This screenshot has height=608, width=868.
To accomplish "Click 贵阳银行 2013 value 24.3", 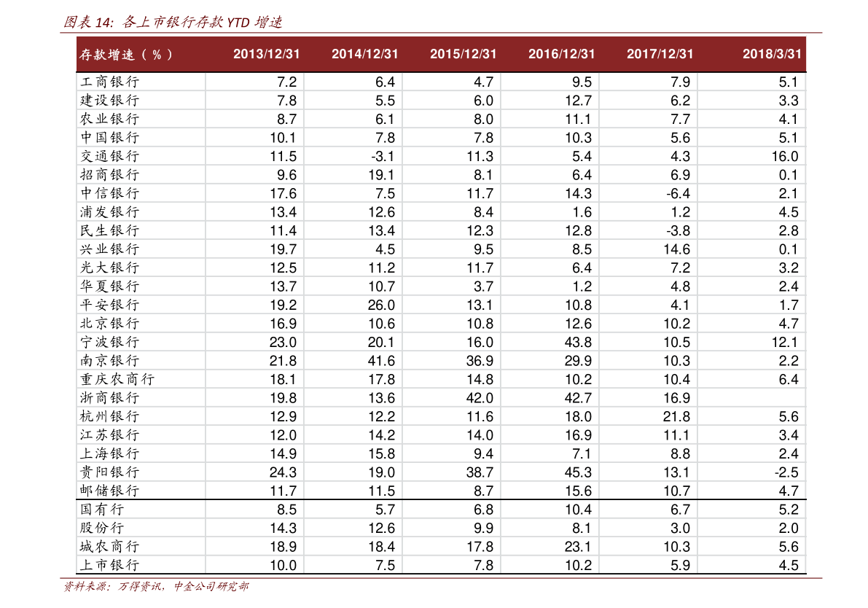I will (283, 473).
